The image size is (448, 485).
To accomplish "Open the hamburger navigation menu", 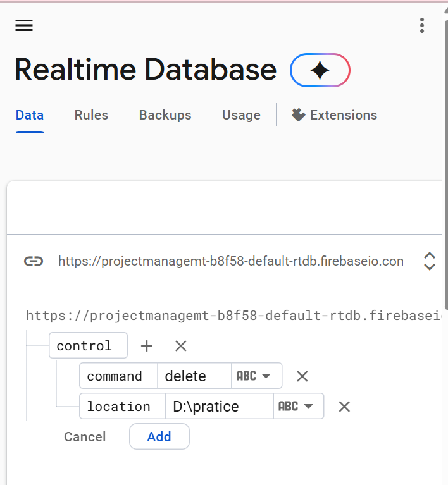I will tap(24, 25).
